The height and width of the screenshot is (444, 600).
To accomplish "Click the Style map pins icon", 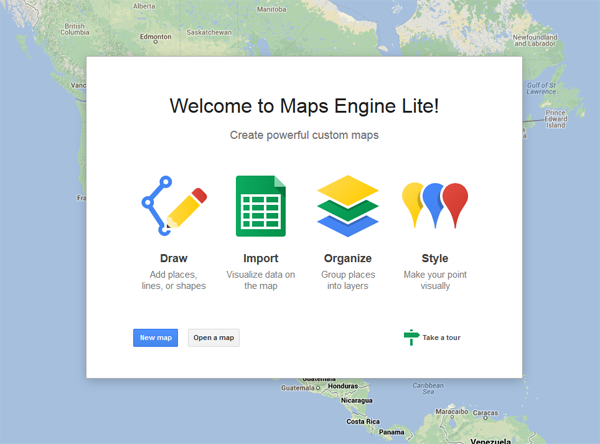I will click(x=435, y=206).
